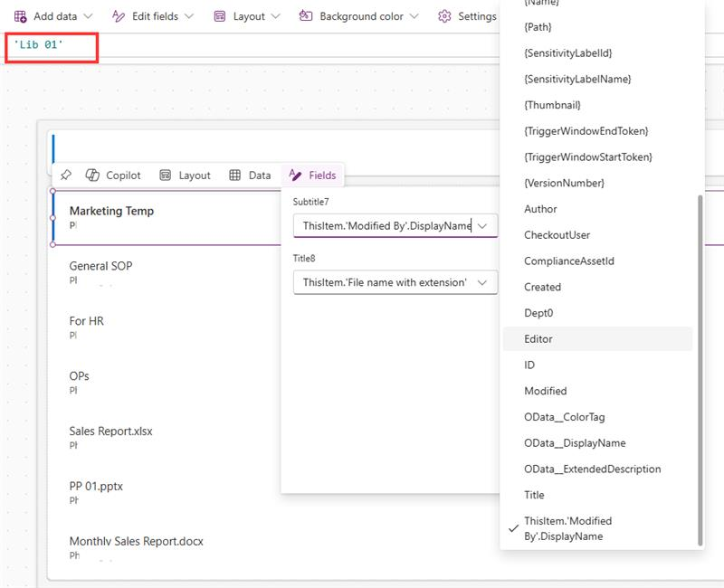Select the Sales Report.xlsx item
The image size is (724, 588).
point(110,432)
